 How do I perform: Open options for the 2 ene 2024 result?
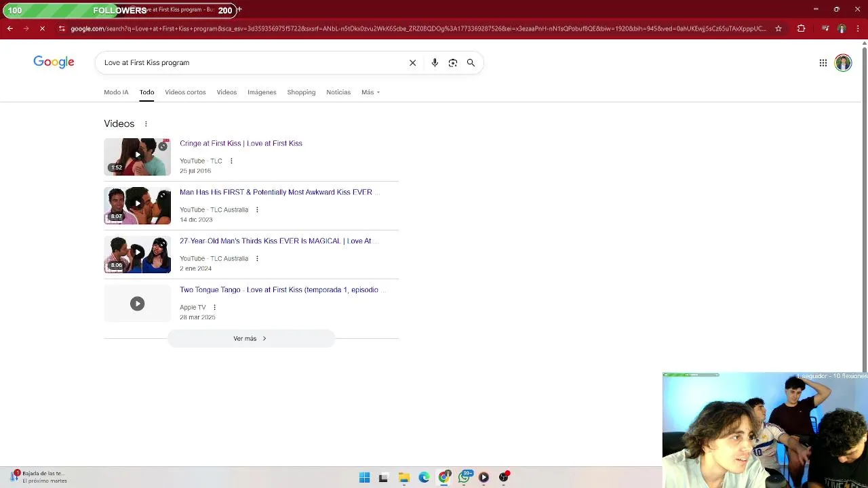pyautogui.click(x=257, y=259)
